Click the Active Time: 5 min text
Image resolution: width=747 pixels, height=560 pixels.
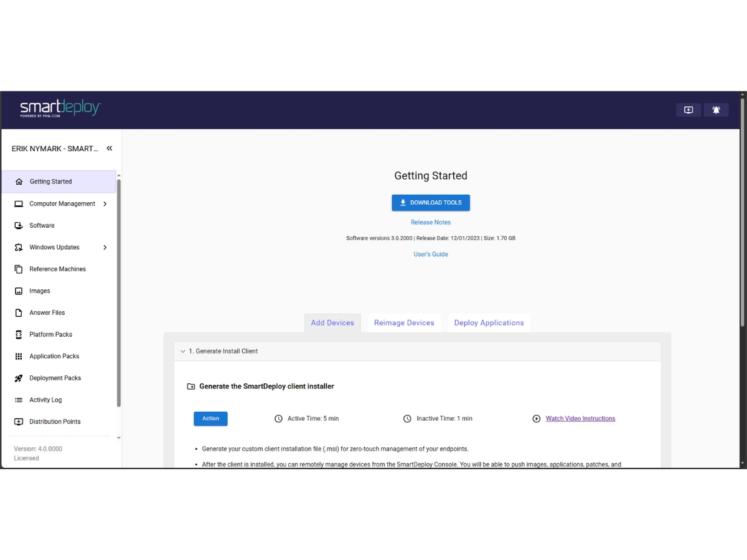(313, 419)
